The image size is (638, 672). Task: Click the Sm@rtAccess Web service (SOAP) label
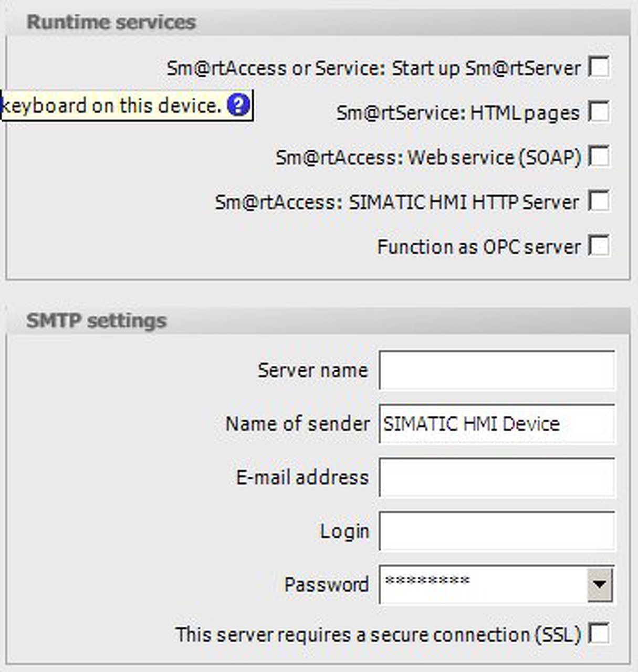tap(428, 157)
